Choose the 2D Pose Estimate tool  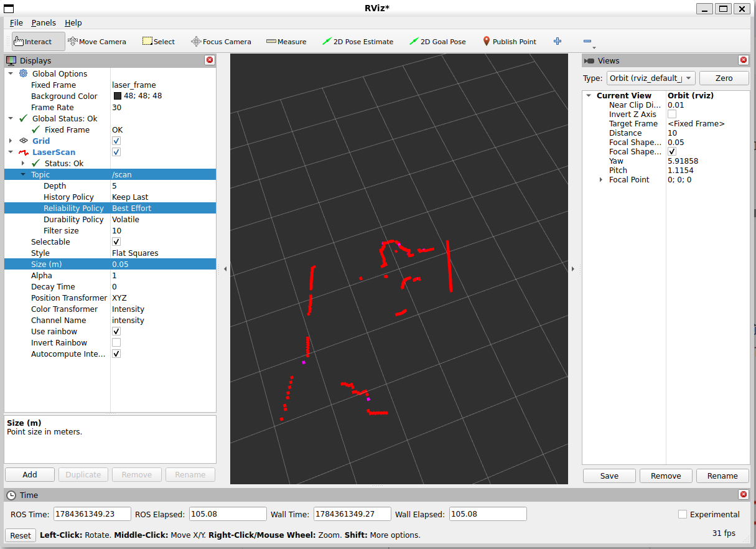click(x=358, y=42)
